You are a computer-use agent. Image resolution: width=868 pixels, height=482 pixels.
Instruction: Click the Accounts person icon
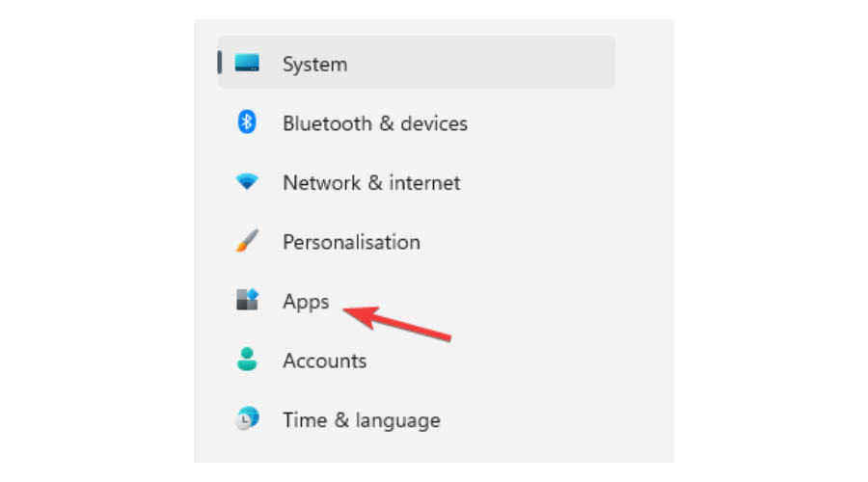(x=247, y=360)
